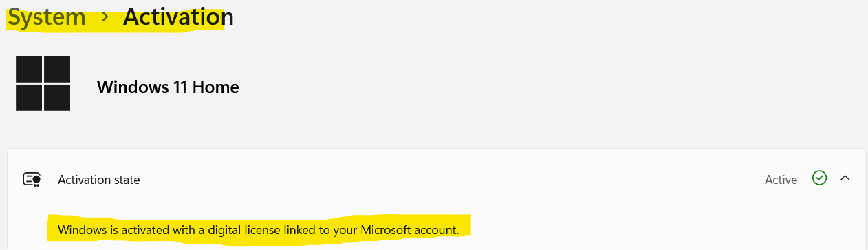
Task: Click the words Windows is activated
Action: 103,229
